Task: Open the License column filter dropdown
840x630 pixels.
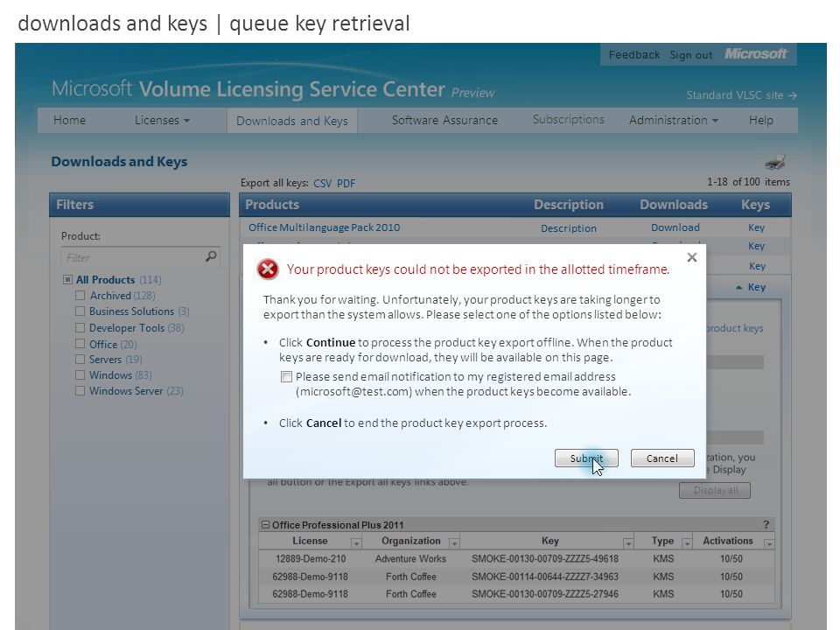Action: (356, 543)
